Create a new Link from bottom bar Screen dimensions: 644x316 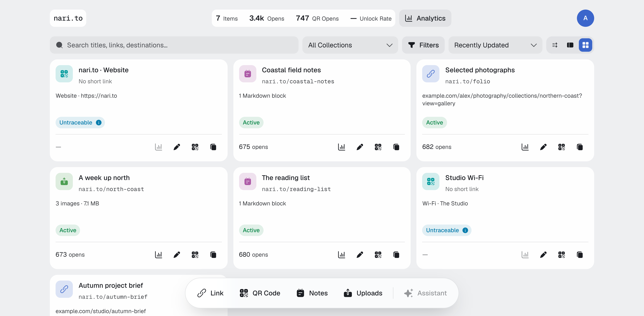210,293
